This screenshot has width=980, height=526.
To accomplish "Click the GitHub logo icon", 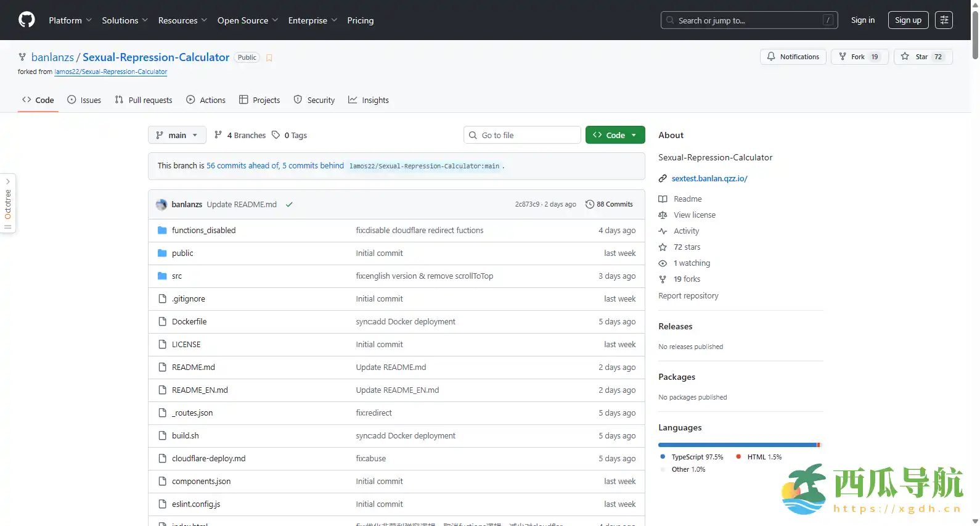I will click(x=27, y=20).
